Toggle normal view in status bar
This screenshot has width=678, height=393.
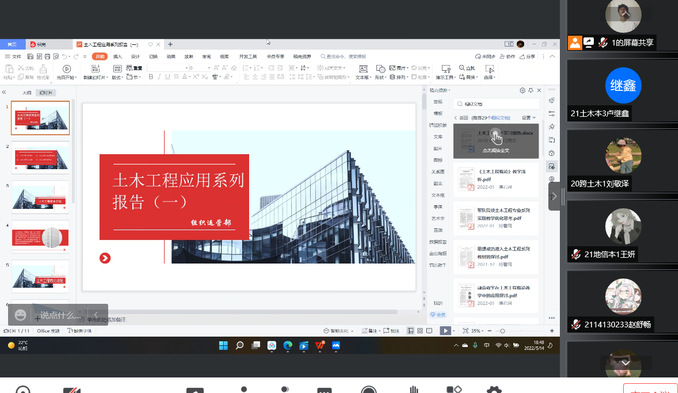(x=410, y=331)
